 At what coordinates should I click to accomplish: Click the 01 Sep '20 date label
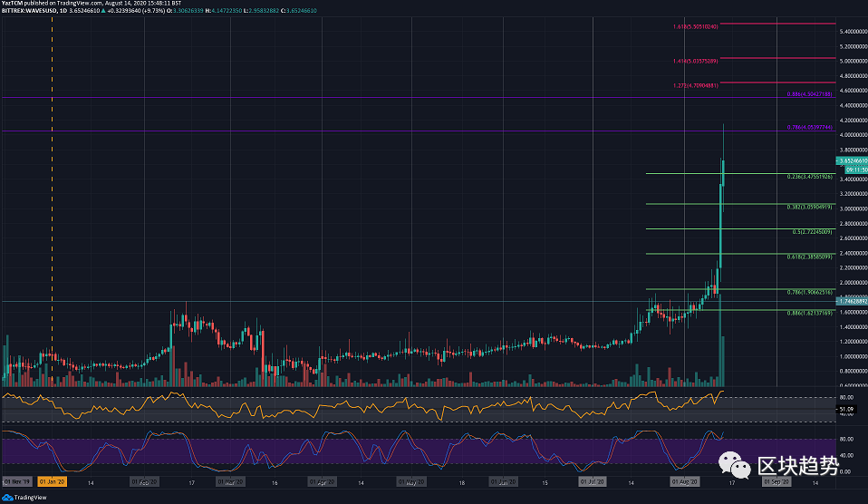coord(776,482)
